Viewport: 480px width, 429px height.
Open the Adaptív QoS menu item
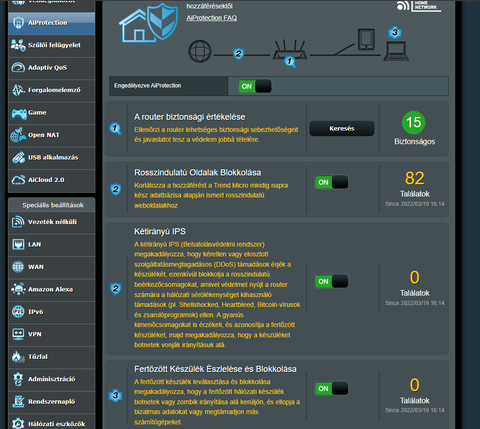[52, 68]
